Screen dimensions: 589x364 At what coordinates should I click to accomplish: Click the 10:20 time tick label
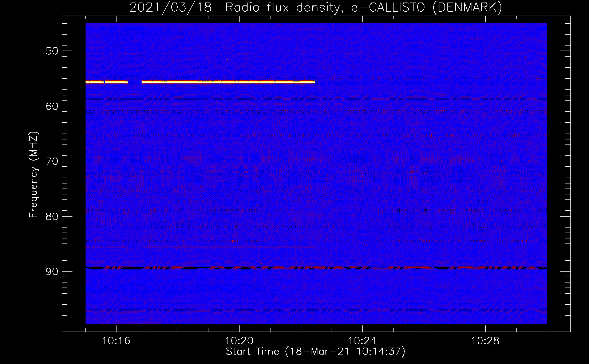click(239, 341)
